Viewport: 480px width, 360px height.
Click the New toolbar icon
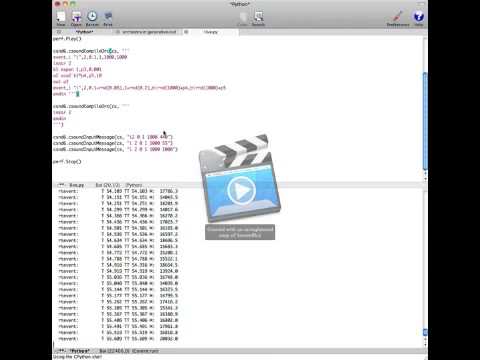coord(61,18)
